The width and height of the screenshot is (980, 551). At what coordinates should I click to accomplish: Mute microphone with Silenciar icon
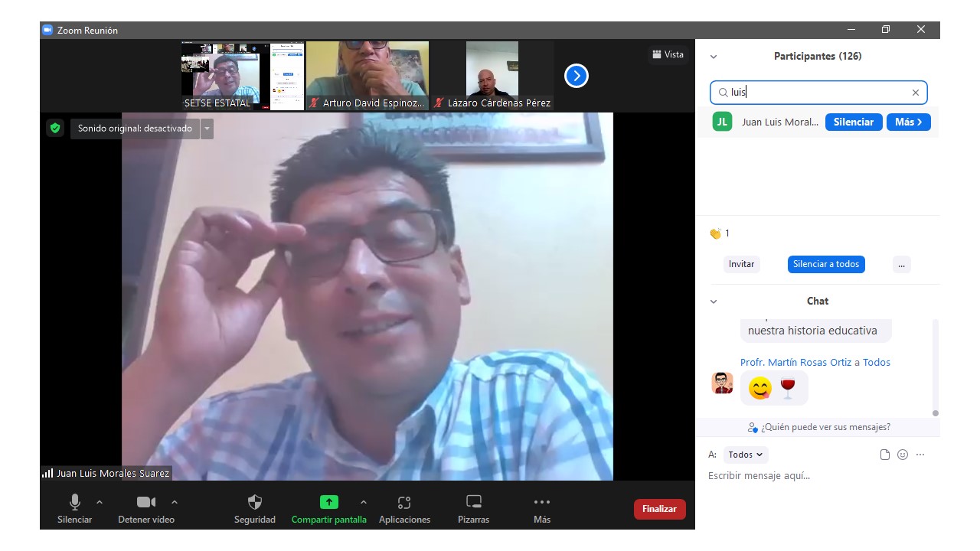pos(75,509)
